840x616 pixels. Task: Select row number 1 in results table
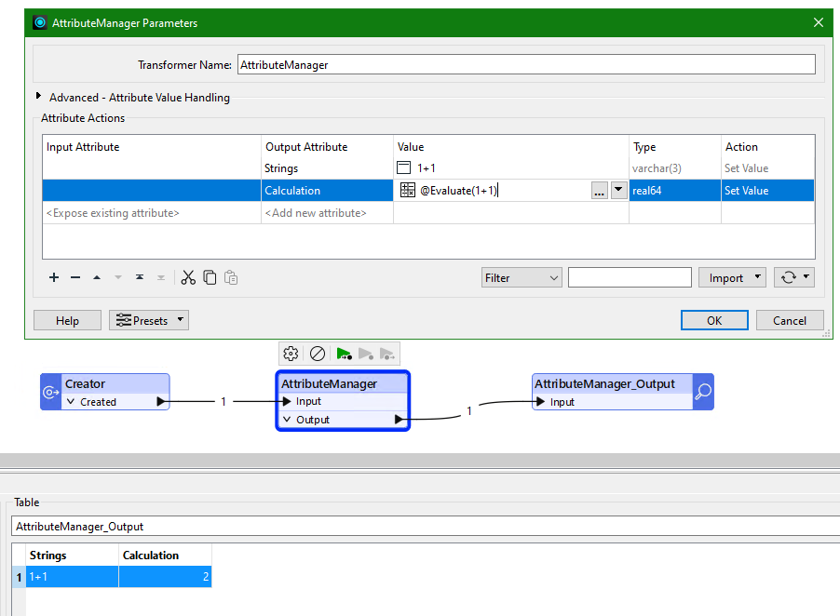(x=19, y=577)
